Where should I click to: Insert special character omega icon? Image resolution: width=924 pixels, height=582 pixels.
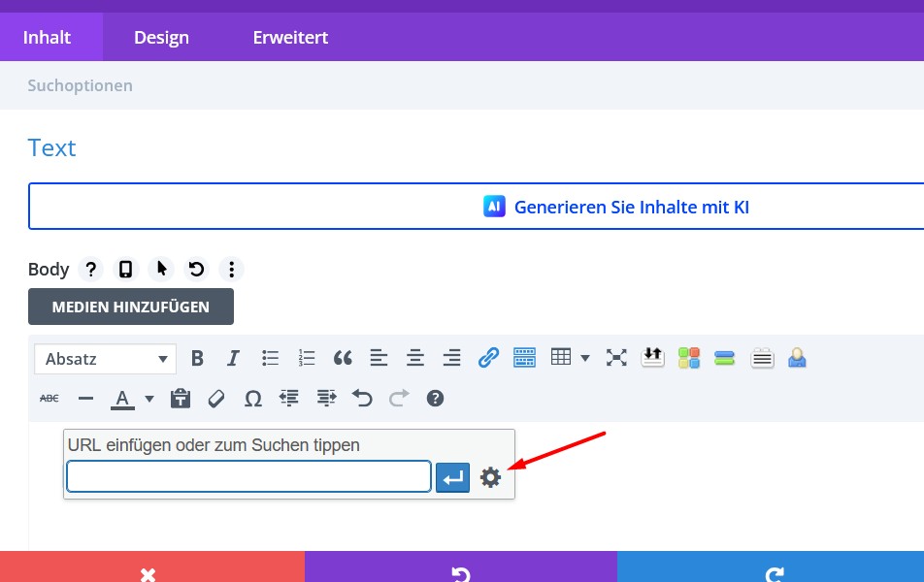tap(252, 399)
